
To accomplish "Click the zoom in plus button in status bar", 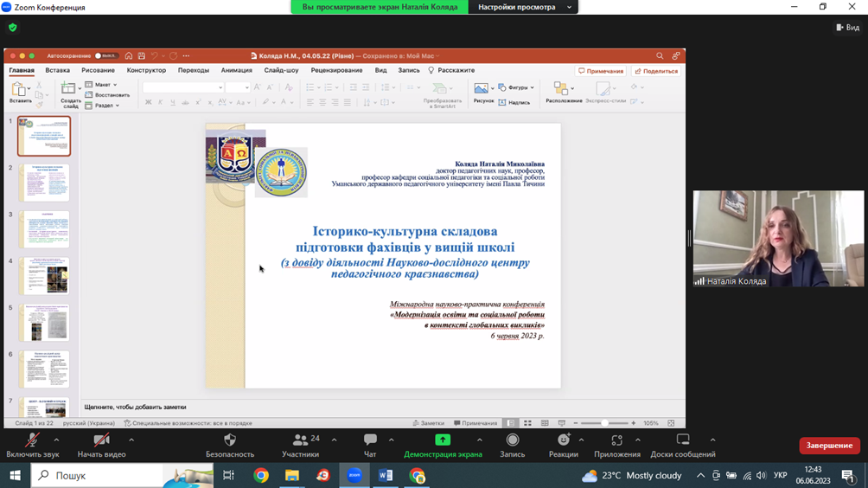I will coord(634,423).
